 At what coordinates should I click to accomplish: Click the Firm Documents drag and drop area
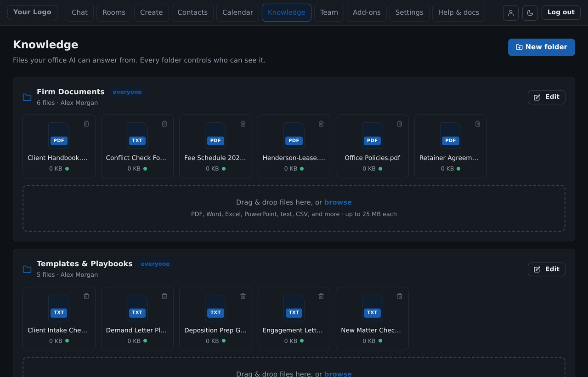coord(294,208)
